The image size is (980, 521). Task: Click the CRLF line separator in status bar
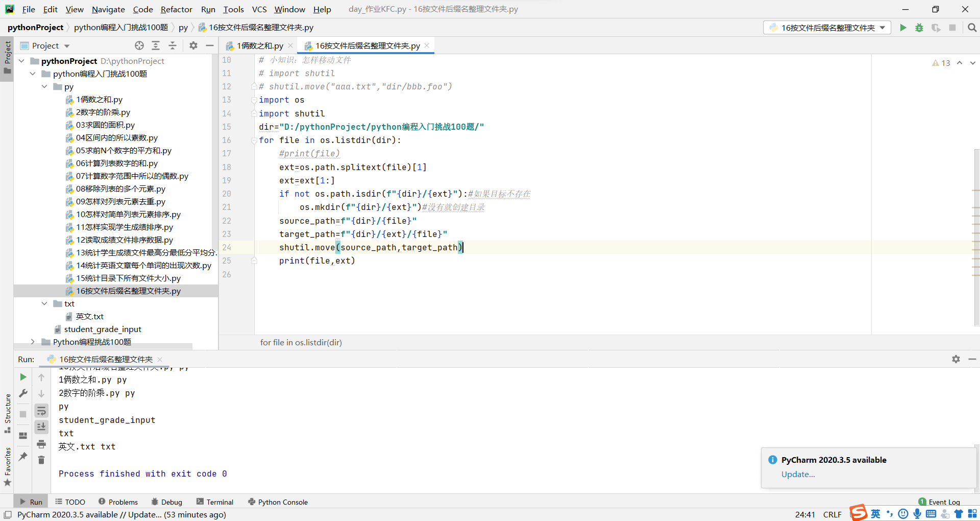[832, 514]
